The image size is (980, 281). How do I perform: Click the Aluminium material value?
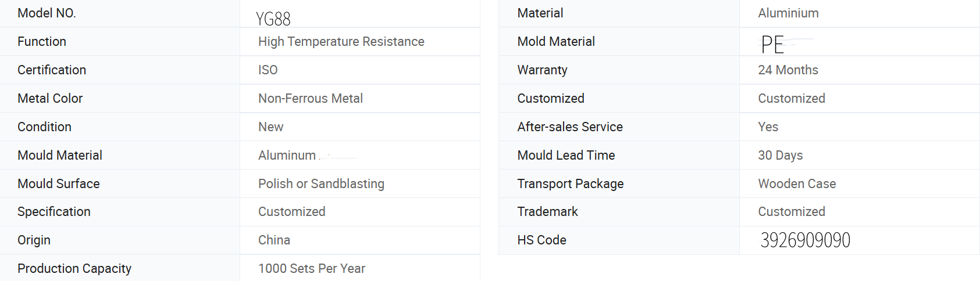(788, 13)
